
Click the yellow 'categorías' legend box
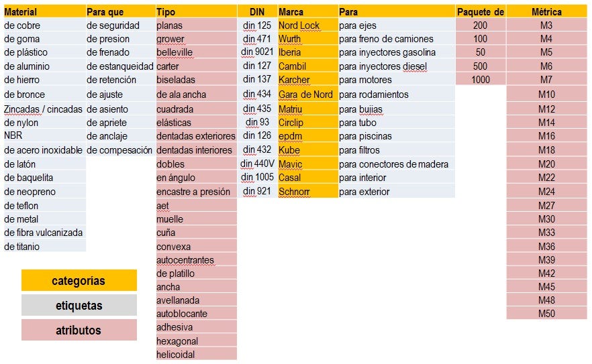[79, 280]
